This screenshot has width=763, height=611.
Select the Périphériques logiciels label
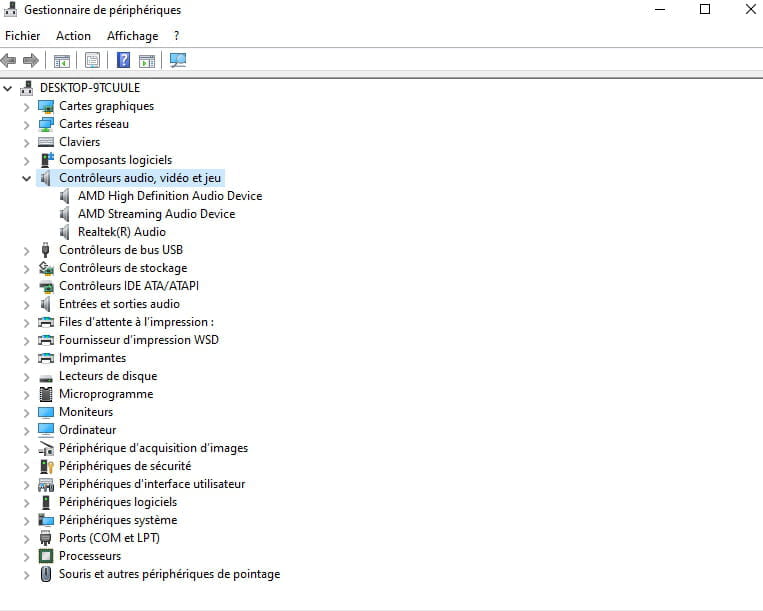118,502
